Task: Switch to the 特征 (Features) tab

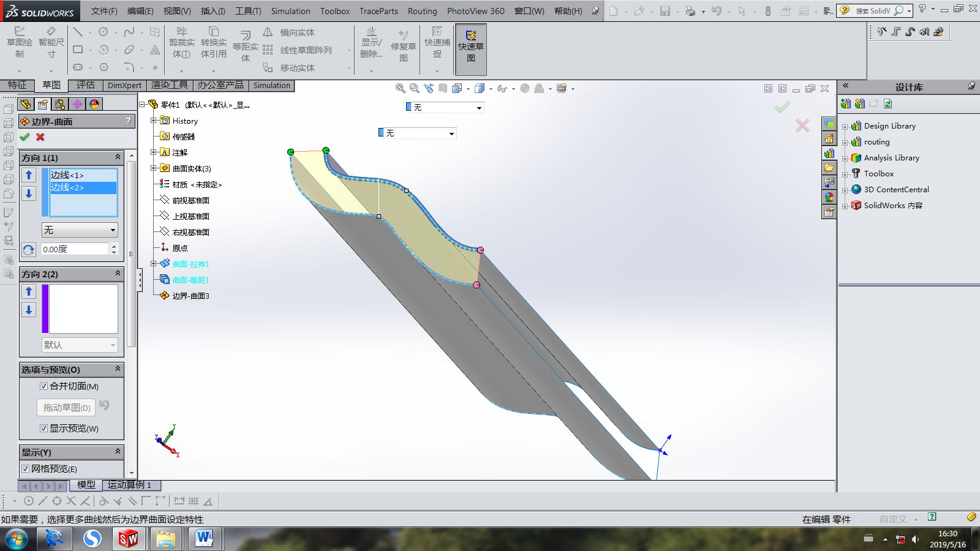Action: click(x=17, y=85)
